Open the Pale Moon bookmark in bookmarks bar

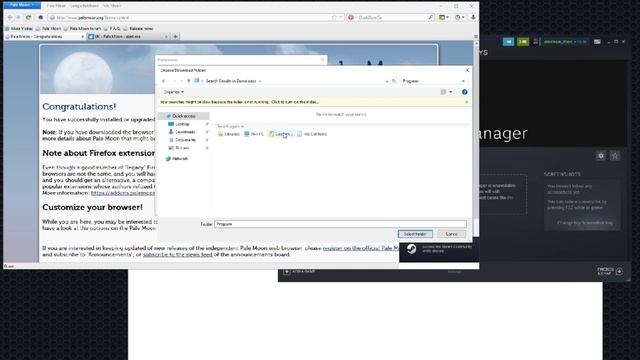tap(49, 29)
